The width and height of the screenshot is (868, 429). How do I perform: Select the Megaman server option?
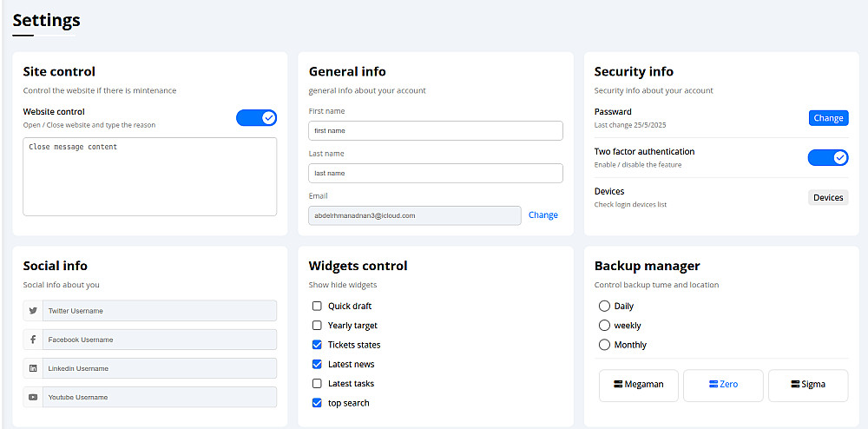638,385
